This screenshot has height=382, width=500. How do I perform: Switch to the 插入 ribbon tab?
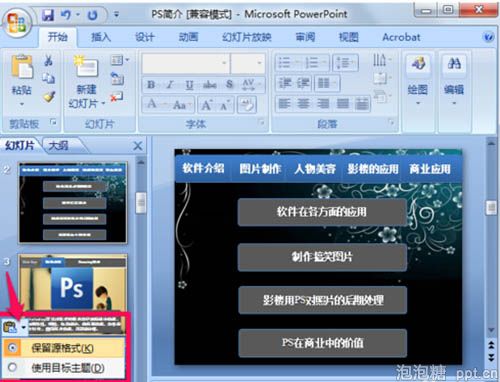click(x=101, y=37)
